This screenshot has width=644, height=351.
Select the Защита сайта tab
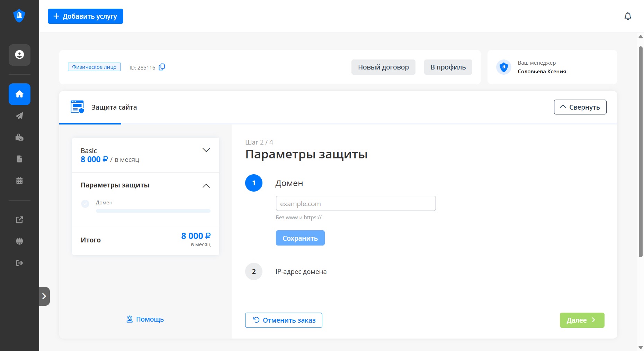104,107
